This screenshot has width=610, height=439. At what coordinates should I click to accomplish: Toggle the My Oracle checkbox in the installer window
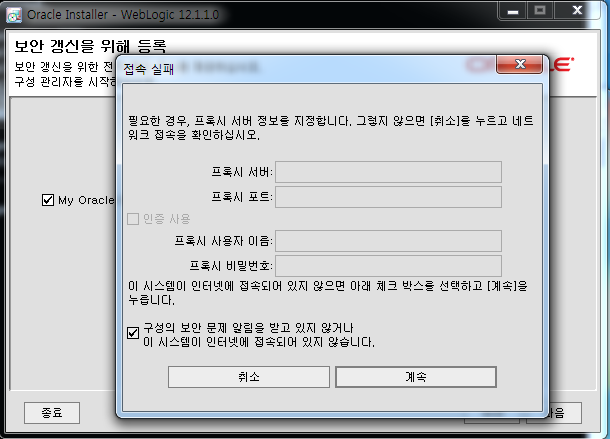tap(47, 200)
